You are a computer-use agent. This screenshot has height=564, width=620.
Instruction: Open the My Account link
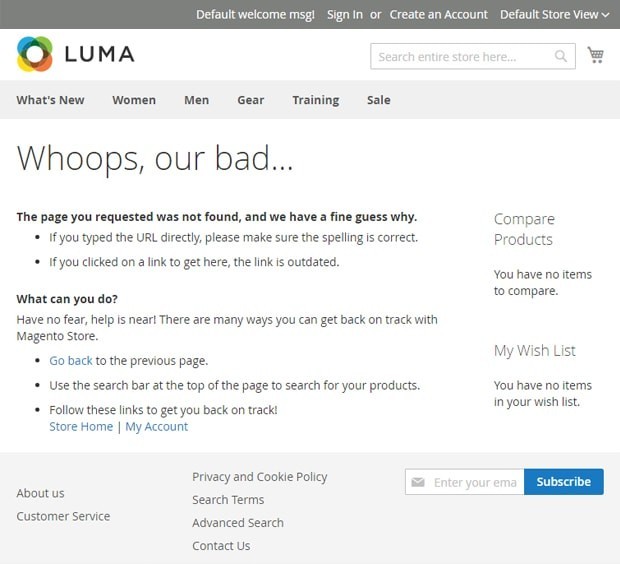[x=157, y=427]
